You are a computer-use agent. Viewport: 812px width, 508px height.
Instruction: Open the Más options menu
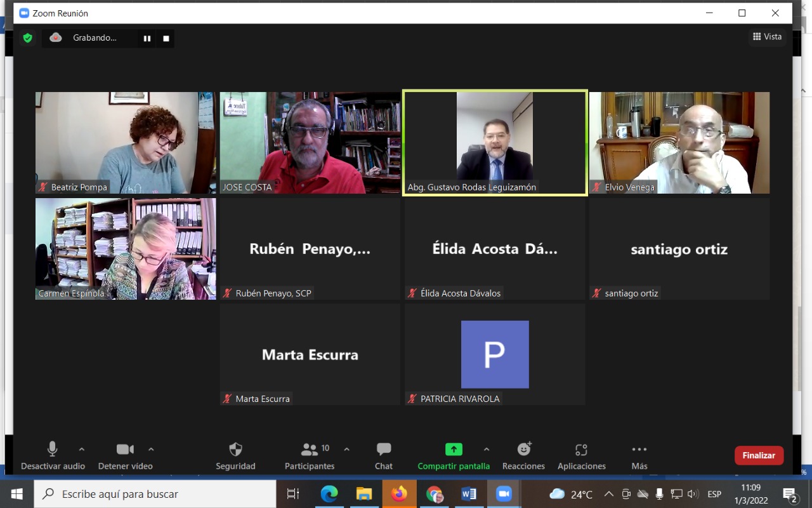click(x=639, y=450)
